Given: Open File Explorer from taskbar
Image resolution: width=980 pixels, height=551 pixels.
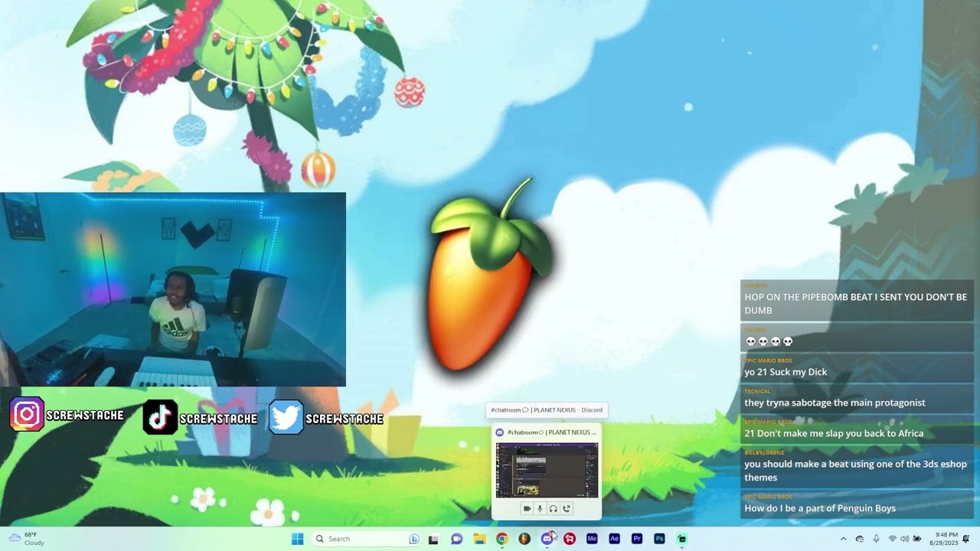Looking at the screenshot, I should (479, 539).
